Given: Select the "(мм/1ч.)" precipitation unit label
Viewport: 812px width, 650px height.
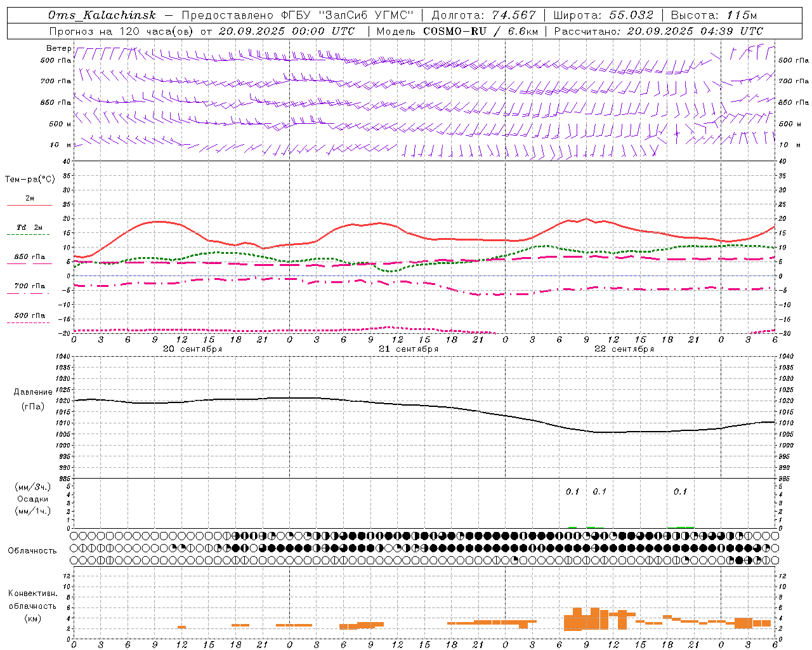Looking at the screenshot, I should click(x=33, y=511).
